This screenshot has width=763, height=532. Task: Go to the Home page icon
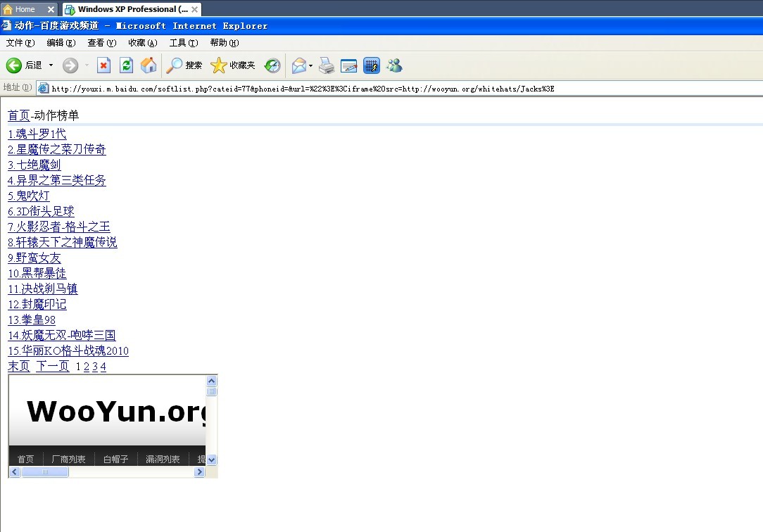[x=149, y=65]
